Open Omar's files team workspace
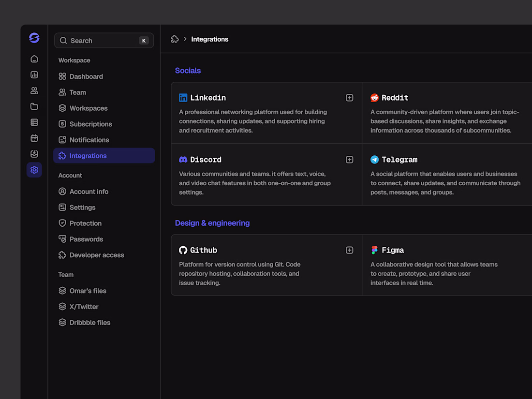 click(88, 291)
